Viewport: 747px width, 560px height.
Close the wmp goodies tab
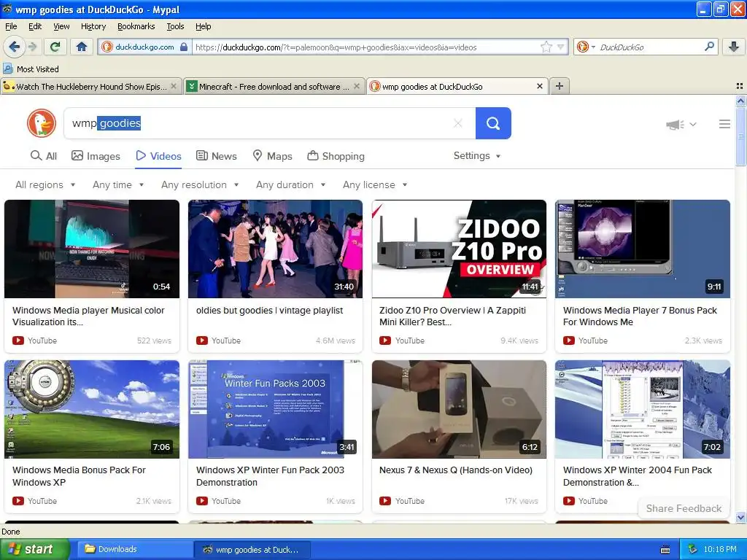click(x=539, y=86)
